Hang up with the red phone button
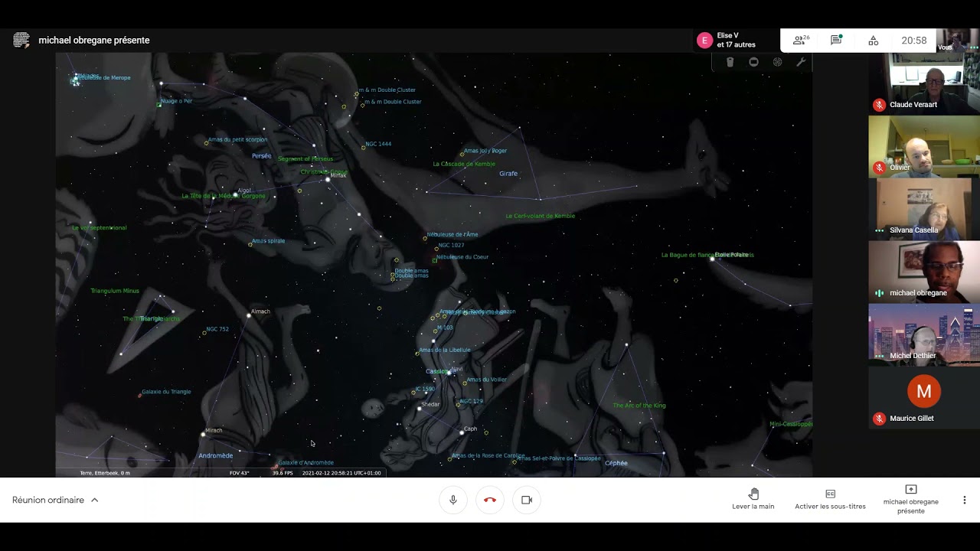The image size is (980, 551). point(490,500)
